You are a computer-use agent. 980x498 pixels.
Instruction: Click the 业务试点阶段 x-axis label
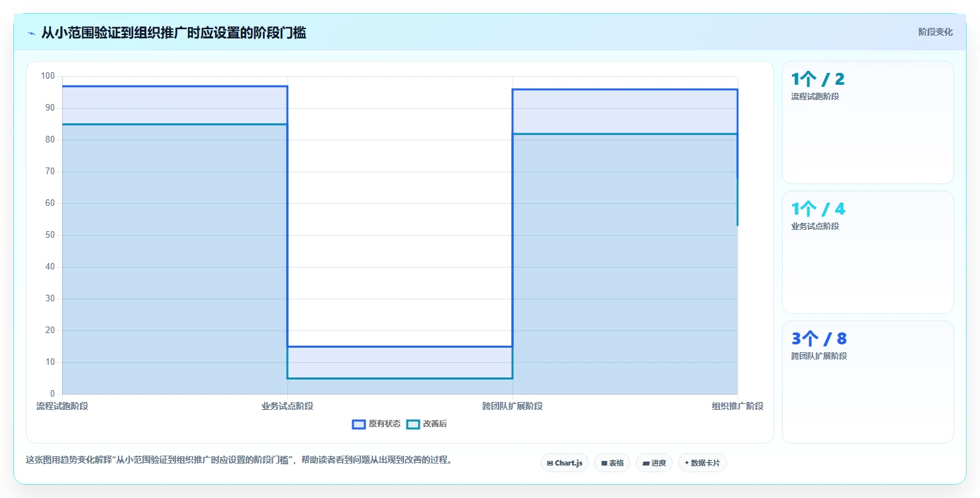tap(287, 406)
